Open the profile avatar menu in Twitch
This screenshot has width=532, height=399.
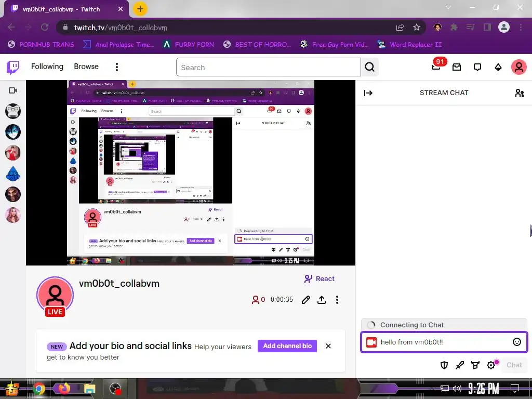(519, 67)
